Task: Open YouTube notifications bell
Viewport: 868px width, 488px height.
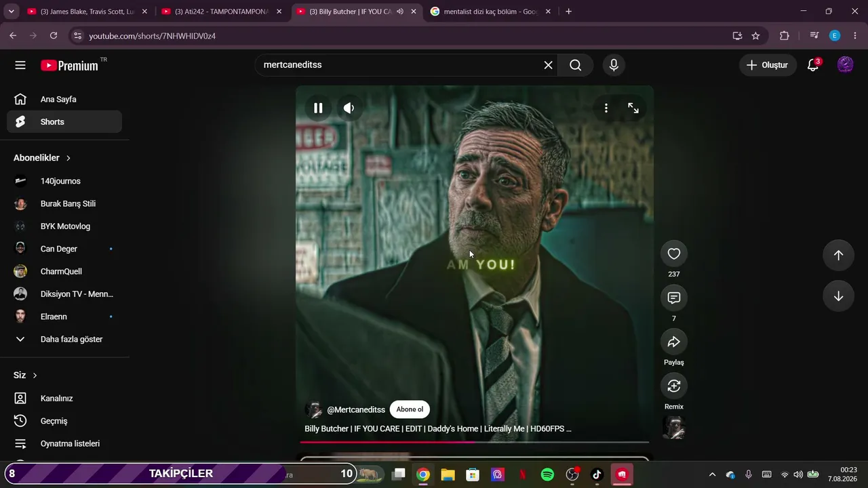Action: pyautogui.click(x=813, y=65)
